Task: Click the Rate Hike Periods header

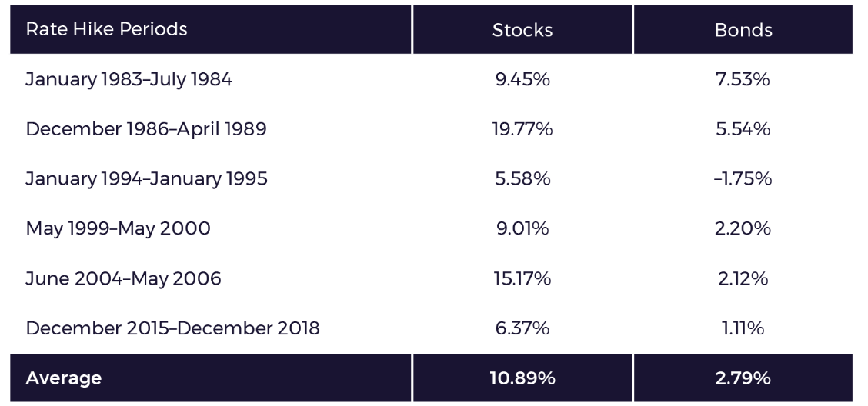Action: coord(106,29)
